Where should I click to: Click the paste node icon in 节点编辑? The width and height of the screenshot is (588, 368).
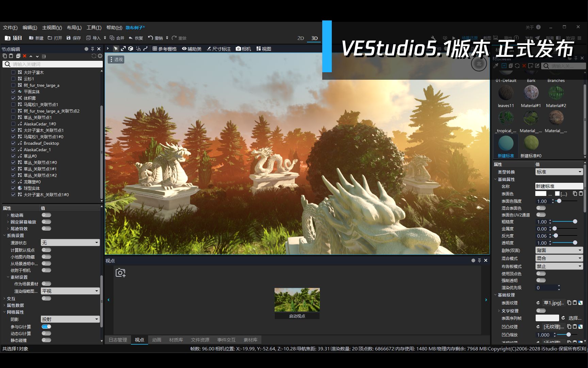(x=11, y=56)
